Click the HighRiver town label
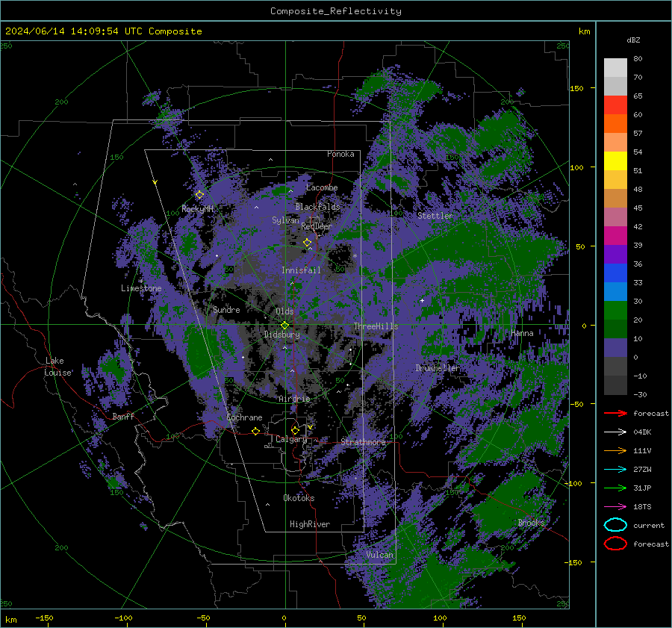Screen dimensions: 672x628 [x=310, y=524]
